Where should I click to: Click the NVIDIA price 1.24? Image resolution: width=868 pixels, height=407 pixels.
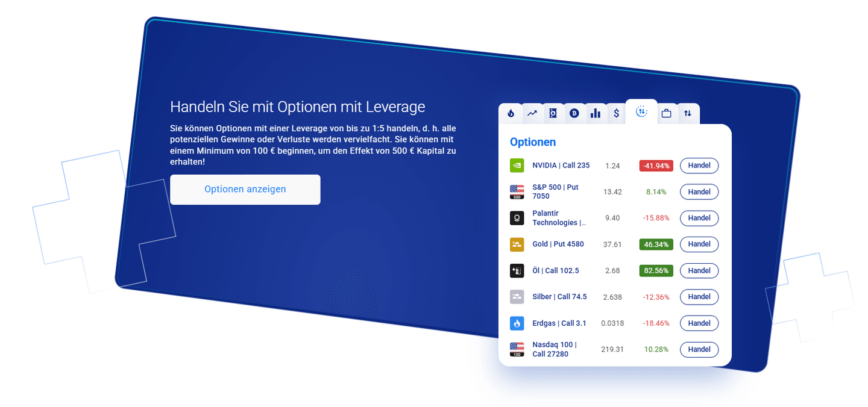click(x=612, y=166)
